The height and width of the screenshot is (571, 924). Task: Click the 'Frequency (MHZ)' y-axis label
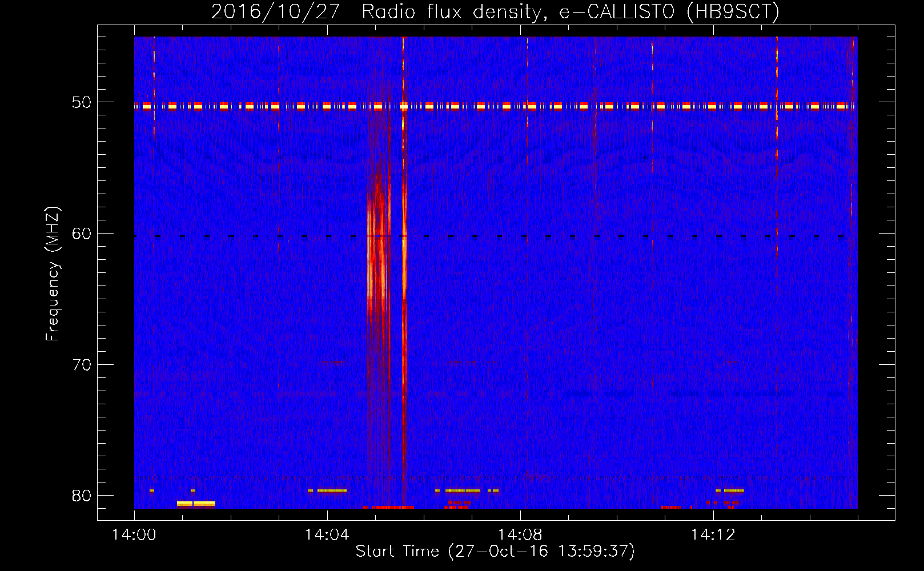coord(53,274)
